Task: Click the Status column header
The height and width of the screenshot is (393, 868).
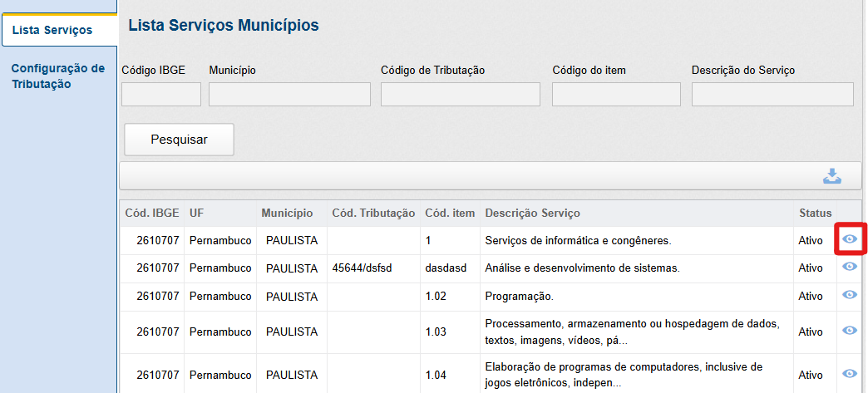Action: [x=815, y=214]
